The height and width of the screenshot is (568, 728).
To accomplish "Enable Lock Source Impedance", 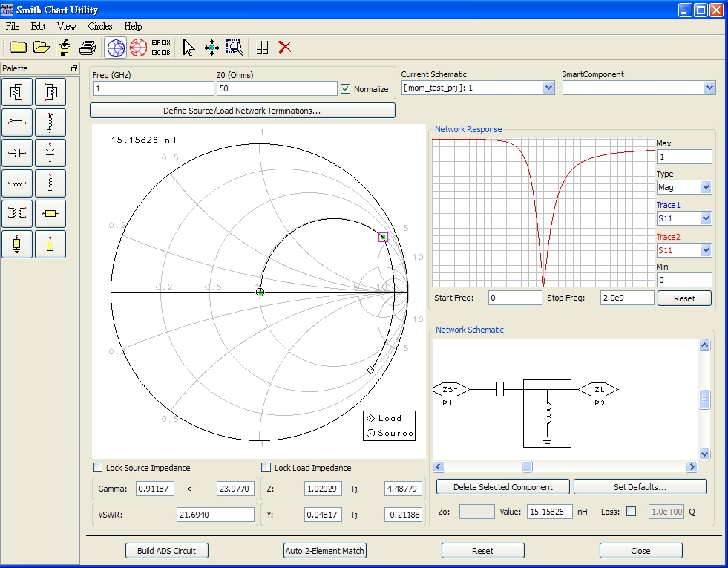I will [x=97, y=467].
